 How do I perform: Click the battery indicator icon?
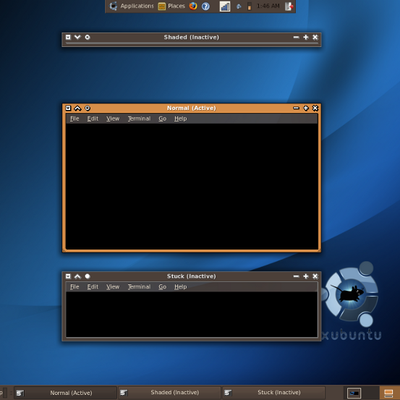[x=249, y=6]
